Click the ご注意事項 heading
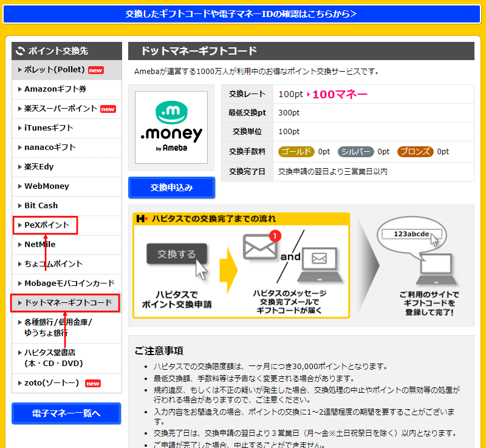This screenshot has width=486, height=448. [x=159, y=351]
